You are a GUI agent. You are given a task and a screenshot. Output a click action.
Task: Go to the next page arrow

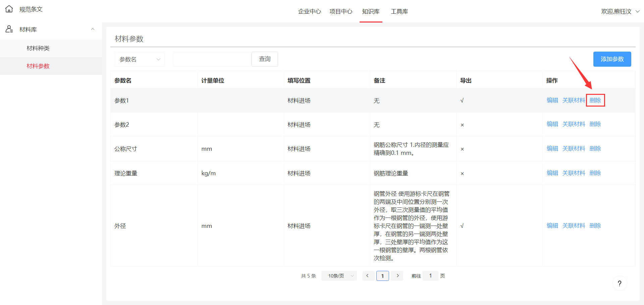pyautogui.click(x=397, y=276)
